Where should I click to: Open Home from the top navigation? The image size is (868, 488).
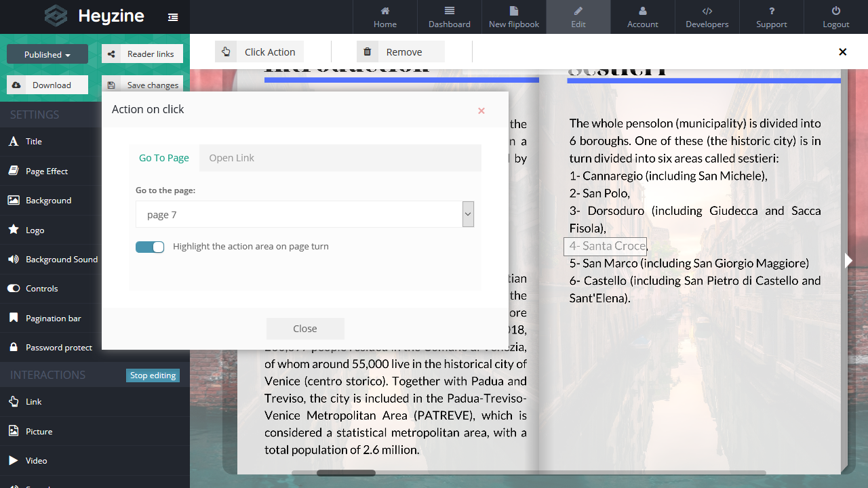[384, 17]
